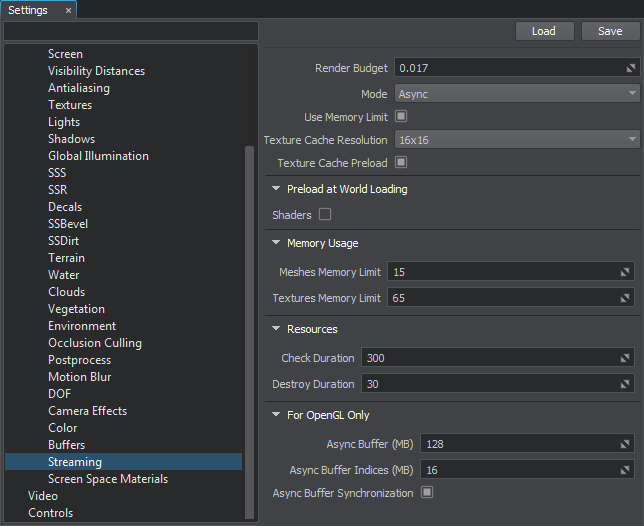Enable the Use Memory Limit checkbox
Viewport: 644px width, 526px height.
[401, 117]
